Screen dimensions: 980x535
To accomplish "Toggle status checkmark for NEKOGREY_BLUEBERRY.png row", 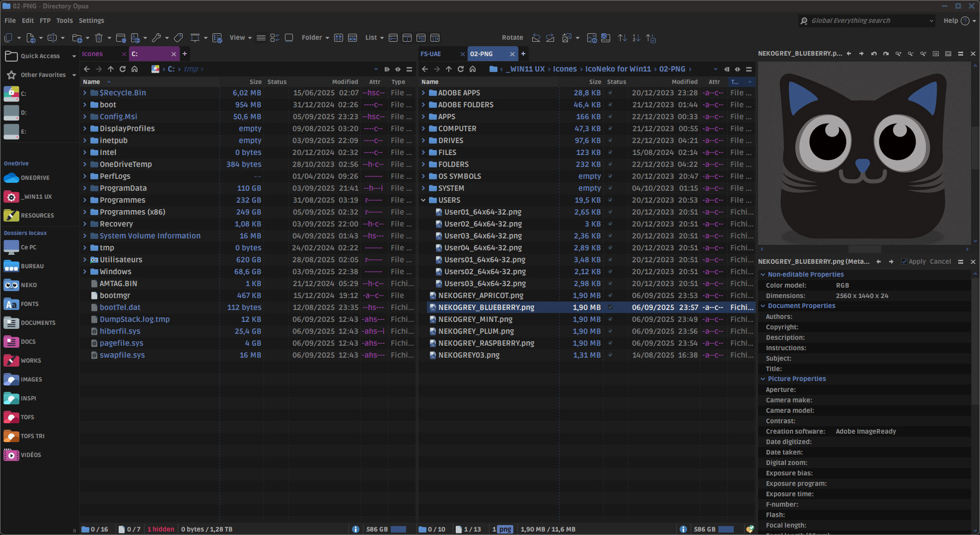I will click(x=610, y=307).
